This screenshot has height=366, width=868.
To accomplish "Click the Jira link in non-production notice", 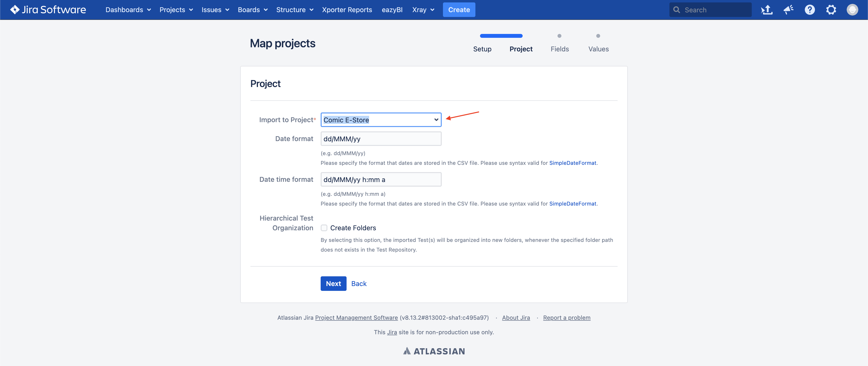I will click(x=392, y=332).
